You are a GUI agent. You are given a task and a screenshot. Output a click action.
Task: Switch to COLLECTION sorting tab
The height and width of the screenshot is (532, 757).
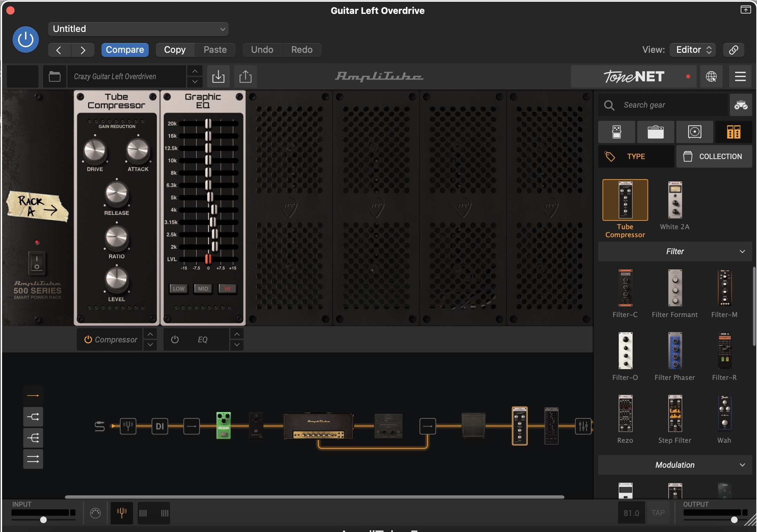point(714,157)
